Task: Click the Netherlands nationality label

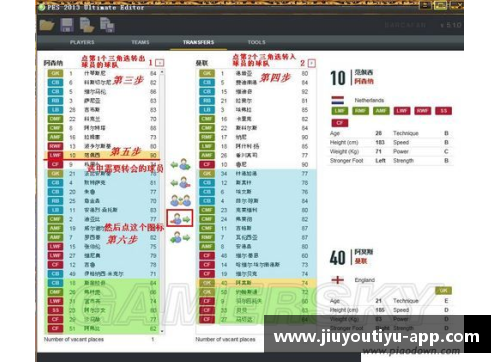Action: [x=369, y=100]
